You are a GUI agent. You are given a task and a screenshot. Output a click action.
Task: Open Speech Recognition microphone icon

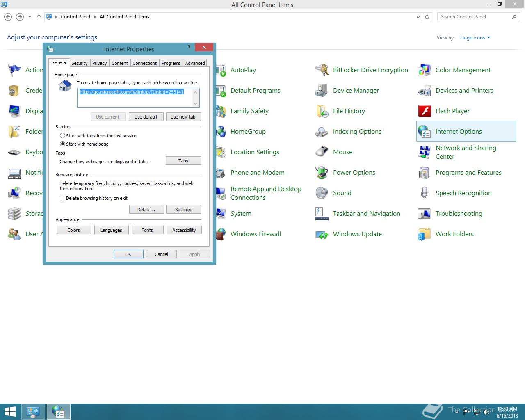point(425,193)
